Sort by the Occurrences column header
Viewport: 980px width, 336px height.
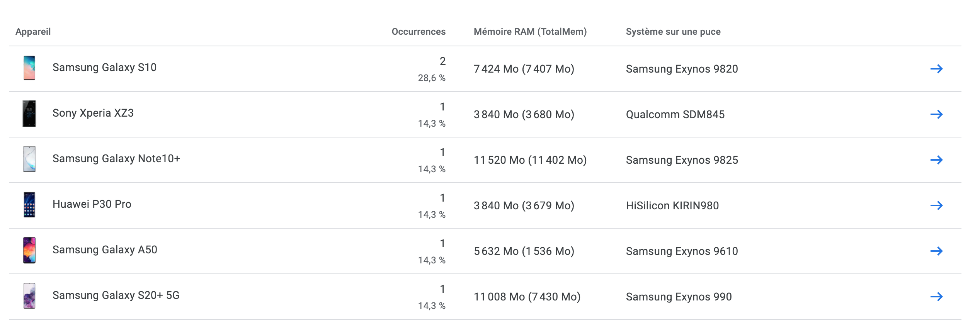point(418,32)
